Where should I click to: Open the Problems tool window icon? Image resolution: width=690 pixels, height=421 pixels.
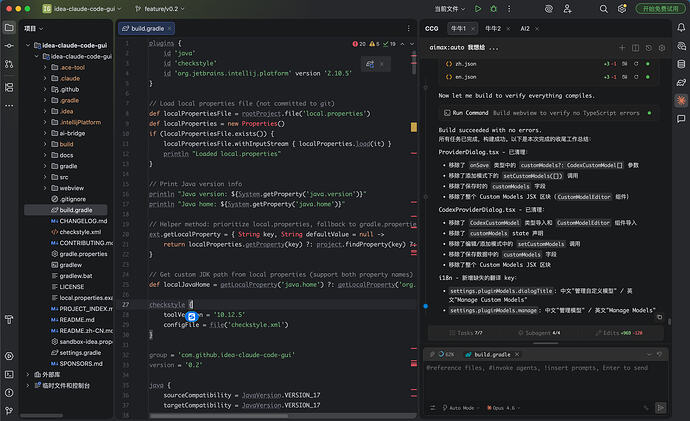9,392
